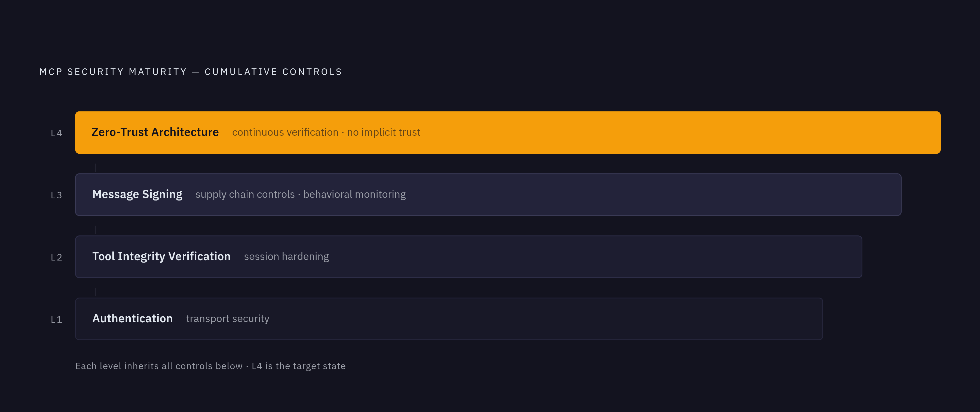Click the 'session hardening' subtitle
Screen dimensions: 980x412
(x=286, y=257)
